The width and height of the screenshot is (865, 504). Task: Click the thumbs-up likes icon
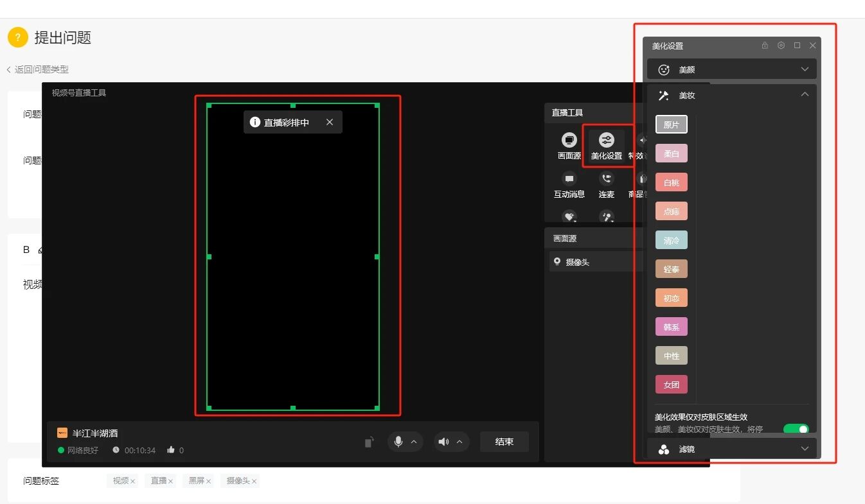point(171,450)
